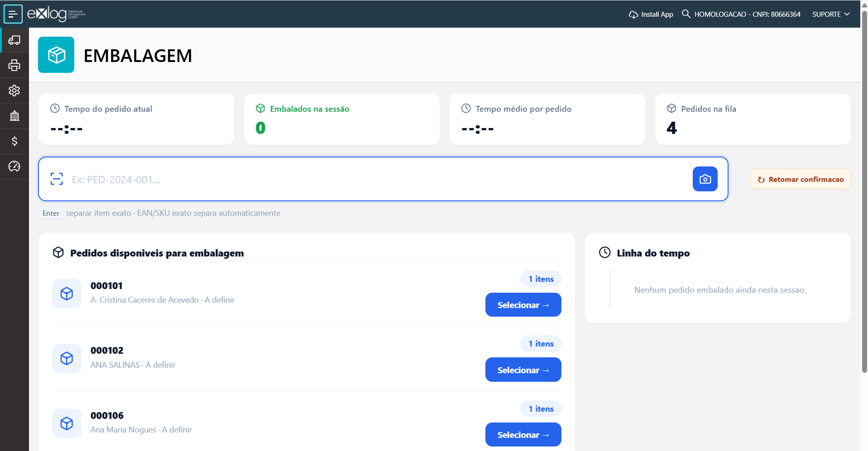Open the SUPORTE user dropdown

[x=831, y=14]
